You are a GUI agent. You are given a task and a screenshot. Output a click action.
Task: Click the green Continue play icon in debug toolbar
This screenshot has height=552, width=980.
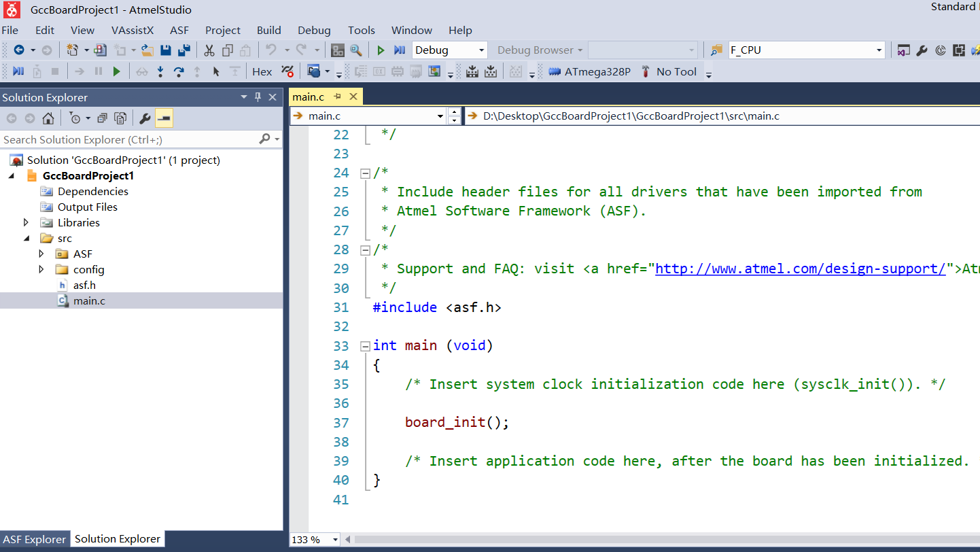[117, 71]
